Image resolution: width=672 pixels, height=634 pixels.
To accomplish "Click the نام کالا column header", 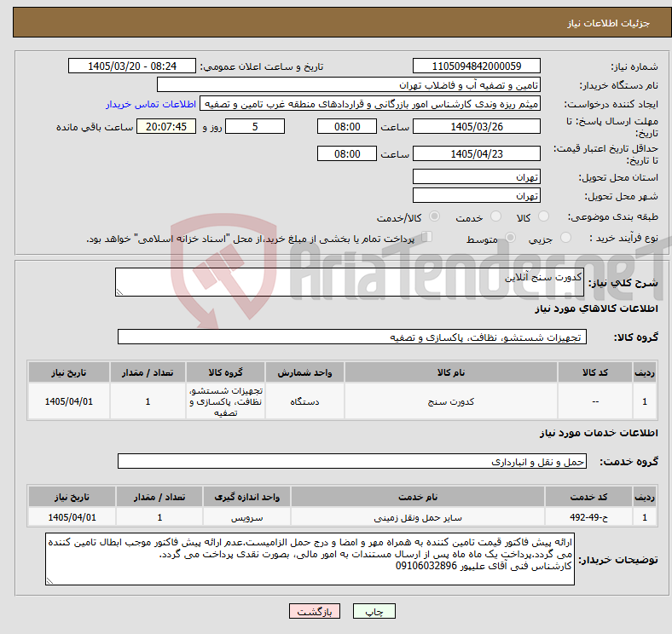I will 451,372.
